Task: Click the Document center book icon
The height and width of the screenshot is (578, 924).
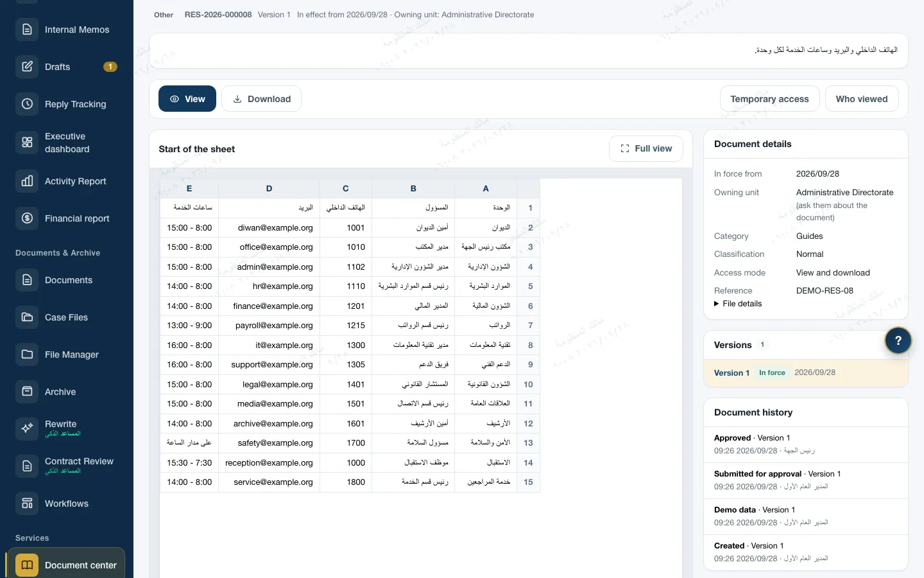Action: pyautogui.click(x=27, y=565)
